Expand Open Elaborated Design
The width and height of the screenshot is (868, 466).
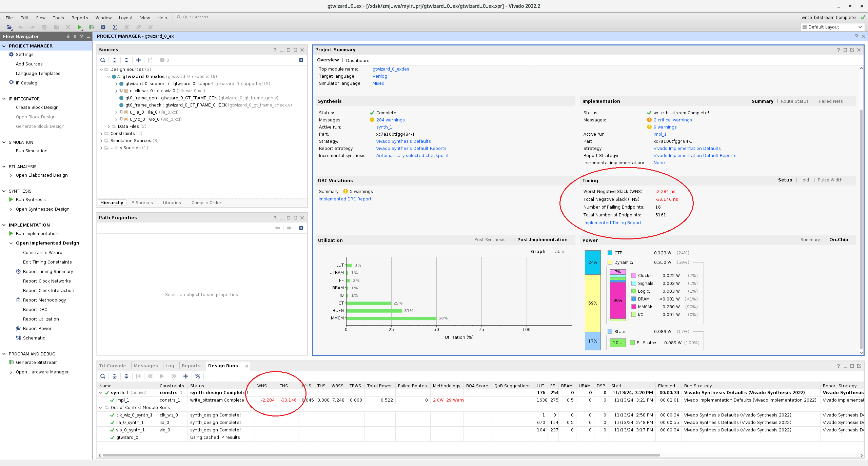coord(11,175)
